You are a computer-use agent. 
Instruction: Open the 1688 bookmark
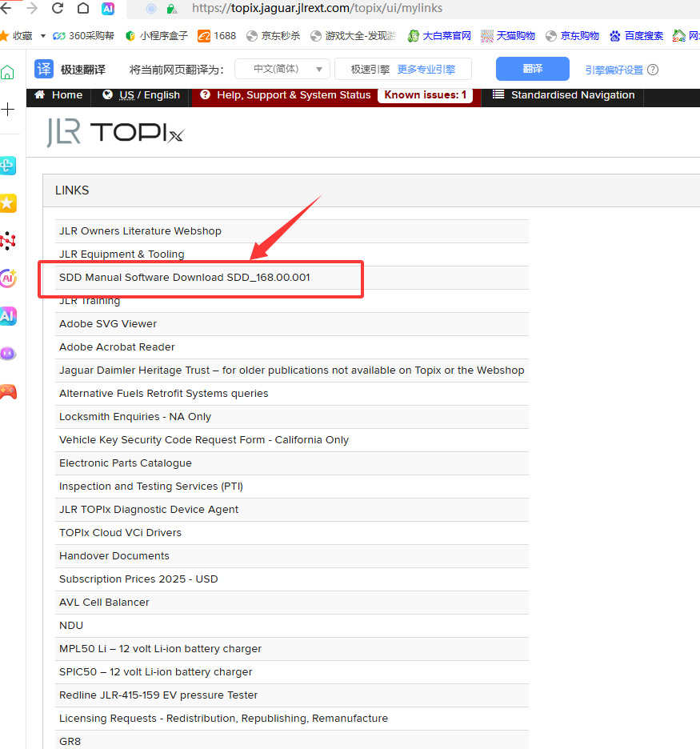[218, 36]
